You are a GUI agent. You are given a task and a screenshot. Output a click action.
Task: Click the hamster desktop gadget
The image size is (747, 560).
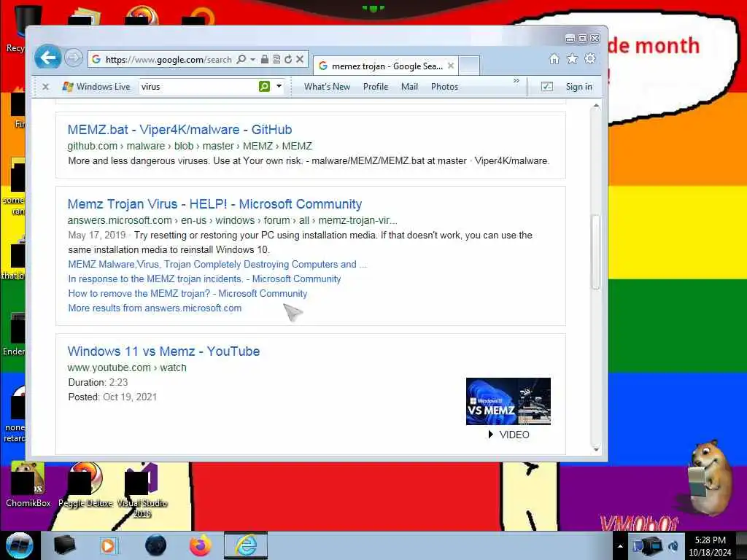[710, 478]
